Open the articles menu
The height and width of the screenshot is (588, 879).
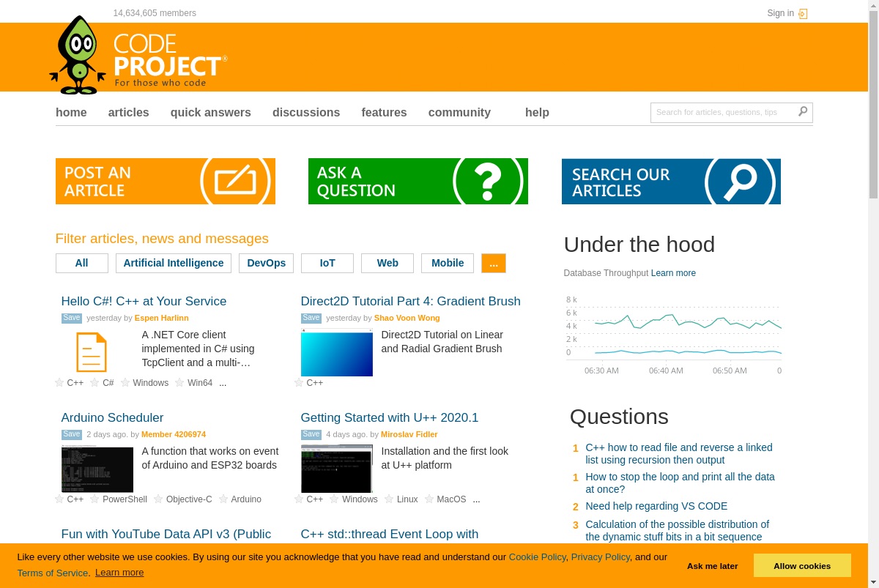pos(129,112)
